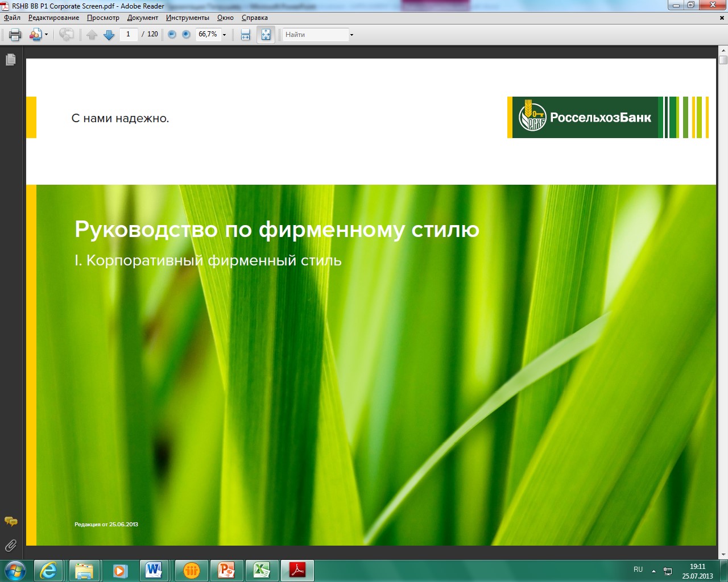Click the Print icon in toolbar

coord(15,35)
